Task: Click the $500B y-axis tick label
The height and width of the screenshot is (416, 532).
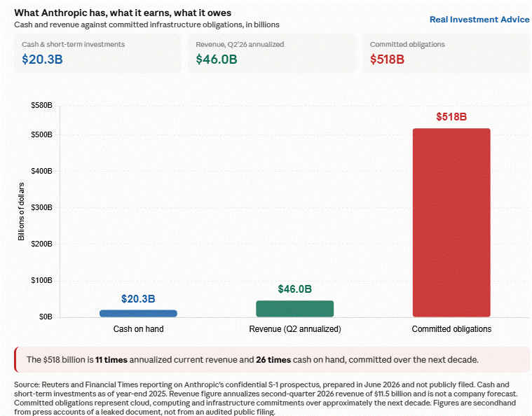Action: pos(42,134)
